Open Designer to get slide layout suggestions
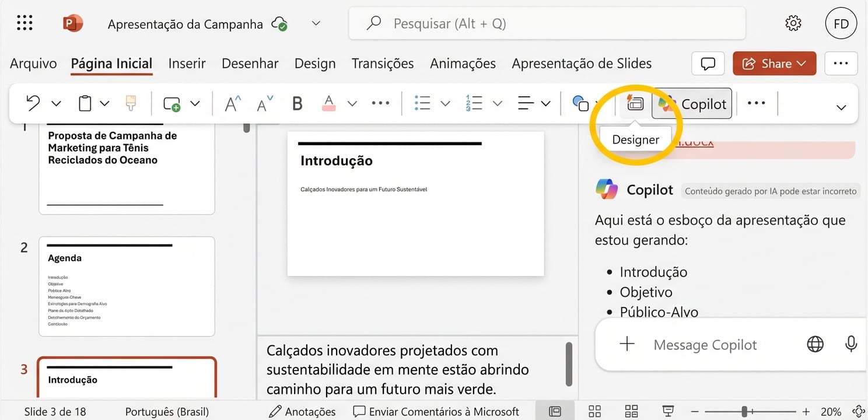 (635, 103)
